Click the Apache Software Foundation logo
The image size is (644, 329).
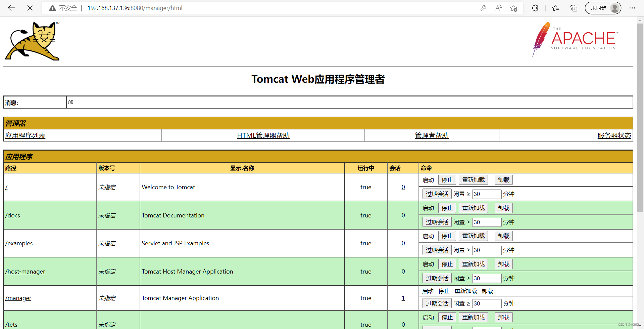coord(575,39)
